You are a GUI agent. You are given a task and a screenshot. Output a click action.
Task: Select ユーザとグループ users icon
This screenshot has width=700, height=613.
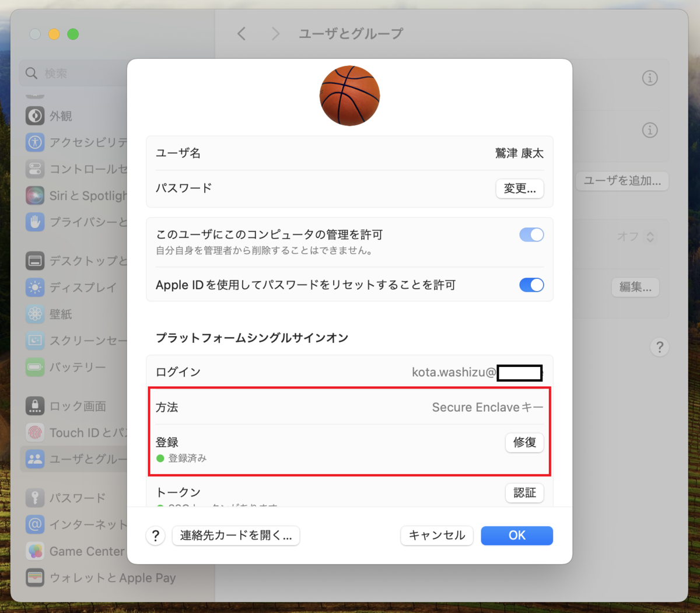pos(35,459)
